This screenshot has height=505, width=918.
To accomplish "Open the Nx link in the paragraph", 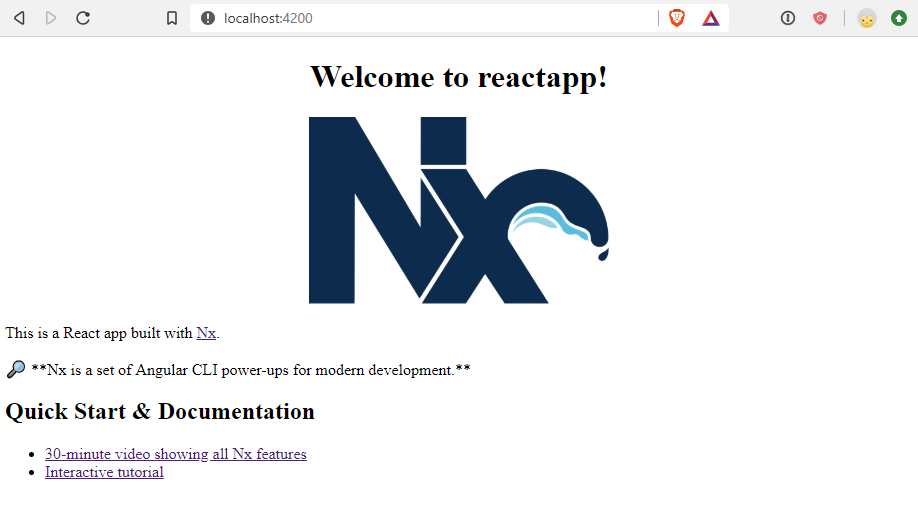I will (x=206, y=333).
